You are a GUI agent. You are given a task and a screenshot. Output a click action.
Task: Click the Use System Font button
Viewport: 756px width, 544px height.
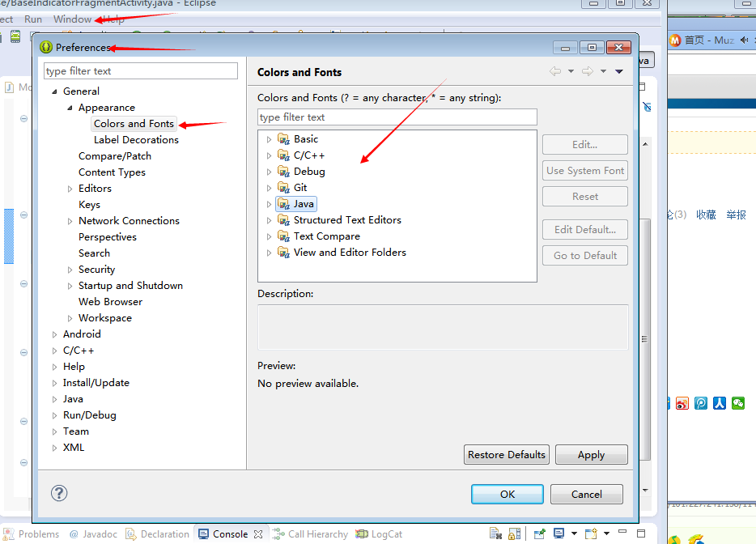(x=585, y=171)
